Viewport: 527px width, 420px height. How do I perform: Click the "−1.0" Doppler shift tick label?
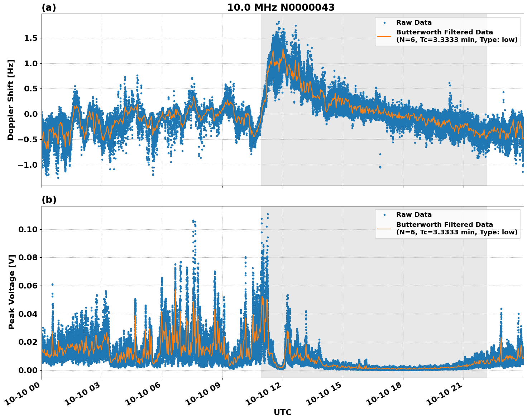[x=28, y=165]
